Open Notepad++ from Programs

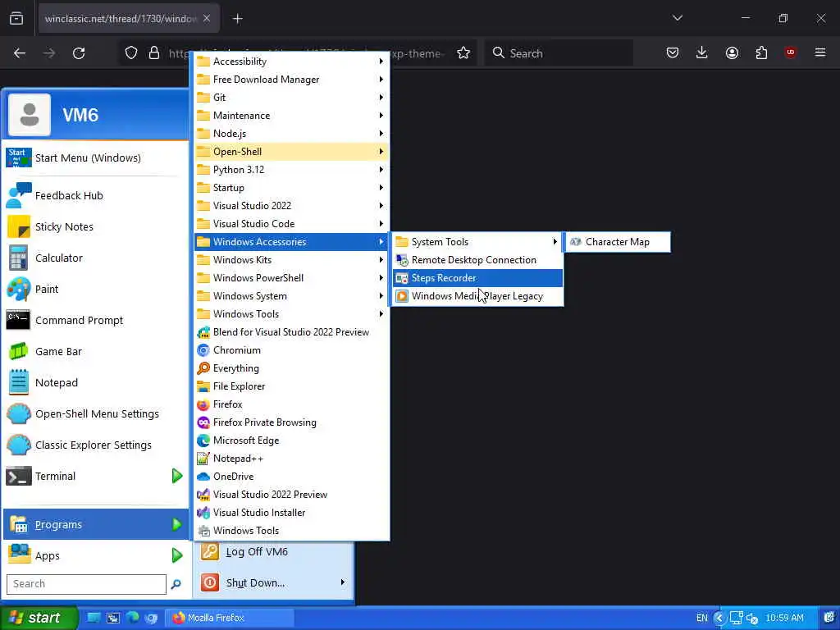coord(291,459)
